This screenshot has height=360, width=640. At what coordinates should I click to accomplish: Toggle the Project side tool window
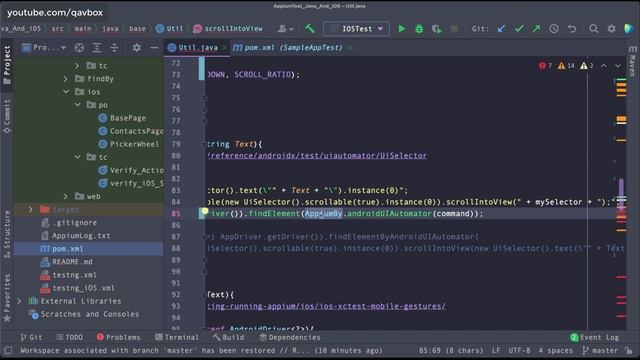tap(7, 64)
